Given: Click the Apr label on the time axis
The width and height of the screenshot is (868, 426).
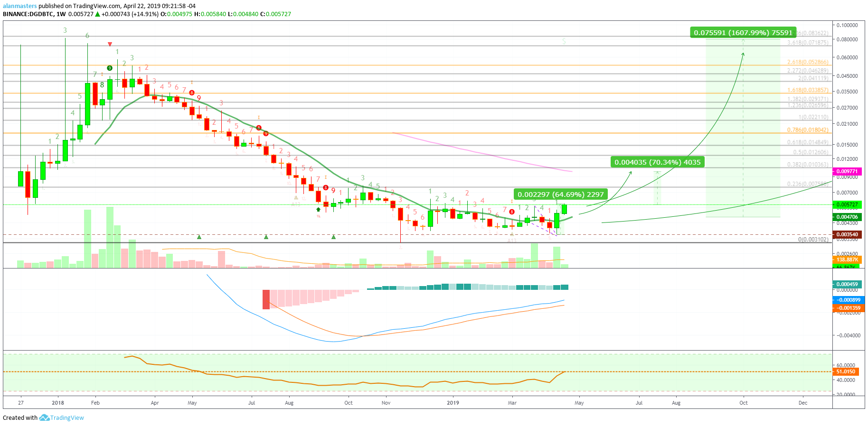Looking at the screenshot, I should (x=155, y=403).
